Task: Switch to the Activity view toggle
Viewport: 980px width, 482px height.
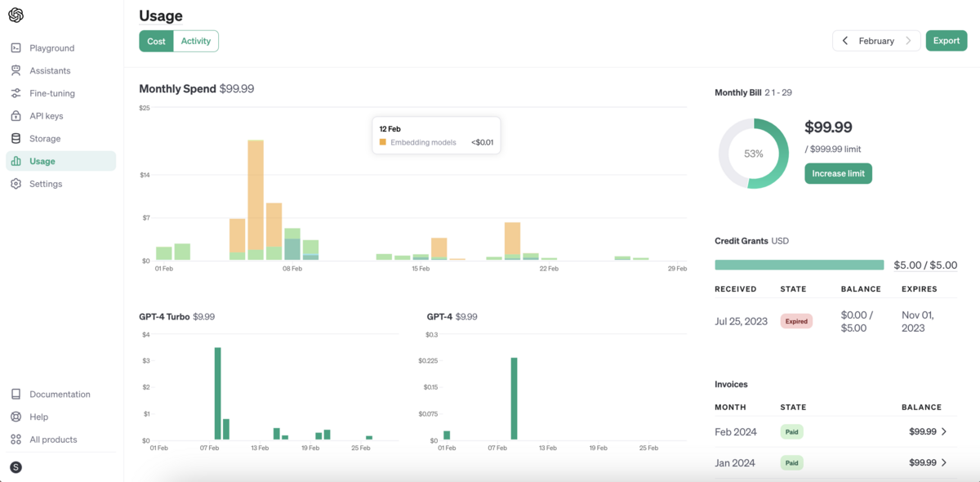Action: [x=196, y=41]
